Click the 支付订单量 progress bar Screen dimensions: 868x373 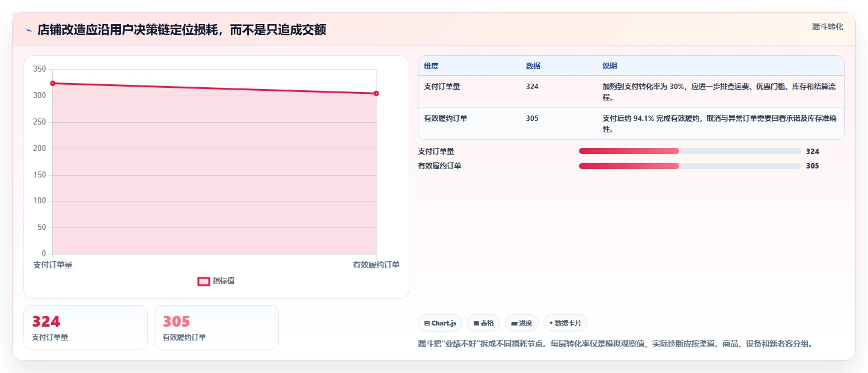(689, 152)
